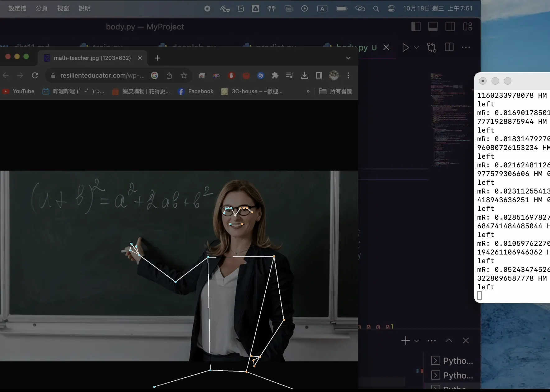
Task: Bookmark this page with the star icon
Action: point(184,75)
